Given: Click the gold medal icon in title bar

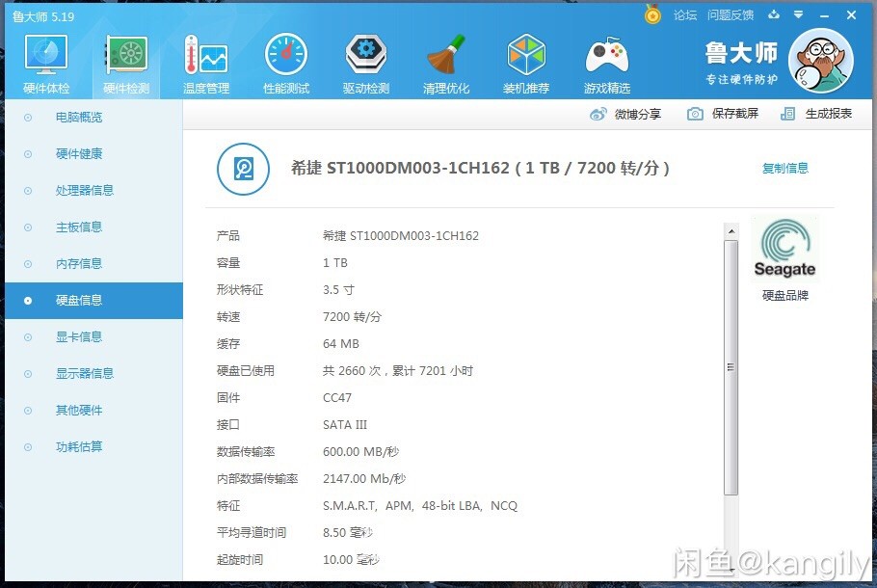Looking at the screenshot, I should coord(652,14).
